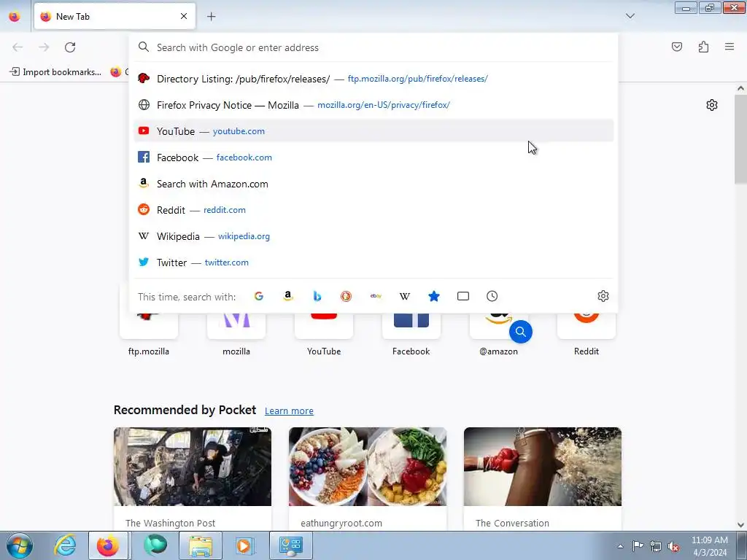Open the Extensions puzzle icon
747x560 pixels.
click(x=703, y=47)
